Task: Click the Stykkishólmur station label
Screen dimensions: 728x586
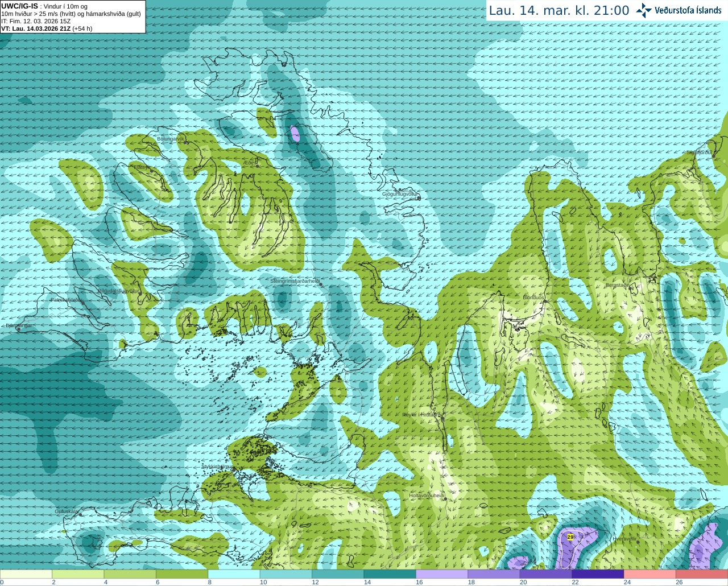Action: pos(217,467)
